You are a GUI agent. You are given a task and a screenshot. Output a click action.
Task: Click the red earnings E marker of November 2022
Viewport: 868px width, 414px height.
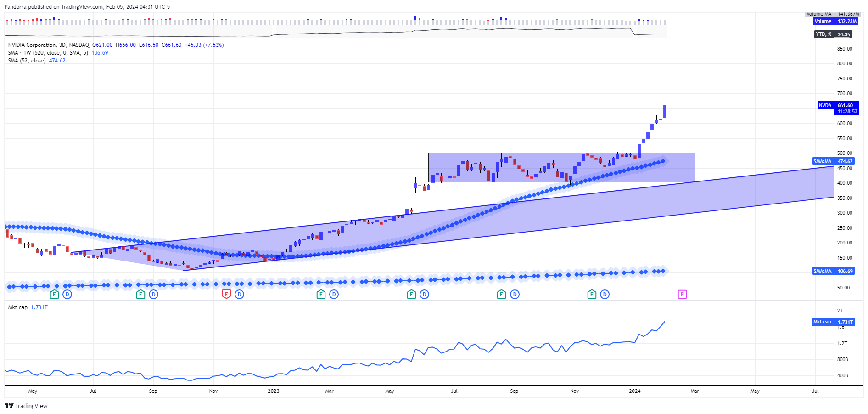point(226,294)
